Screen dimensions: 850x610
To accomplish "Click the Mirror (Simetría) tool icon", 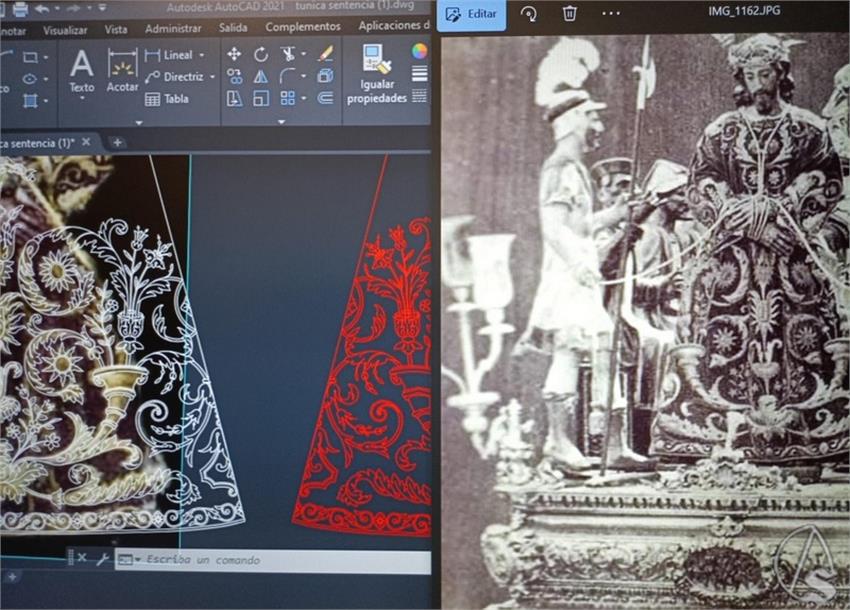I will coord(261,76).
